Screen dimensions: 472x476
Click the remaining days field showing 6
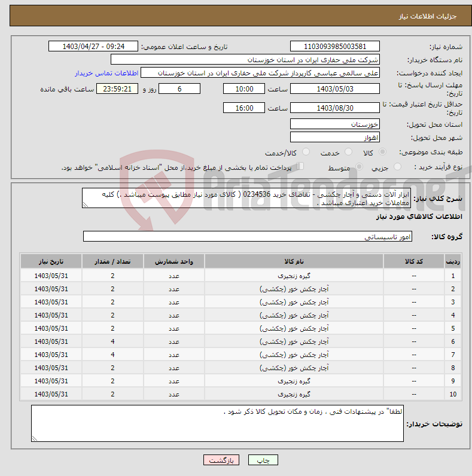(x=179, y=89)
